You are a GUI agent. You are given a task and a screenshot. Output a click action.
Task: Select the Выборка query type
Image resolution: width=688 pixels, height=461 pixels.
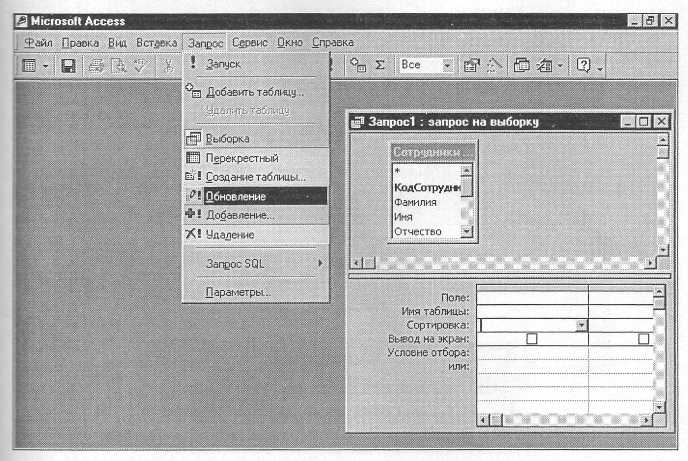[256, 139]
